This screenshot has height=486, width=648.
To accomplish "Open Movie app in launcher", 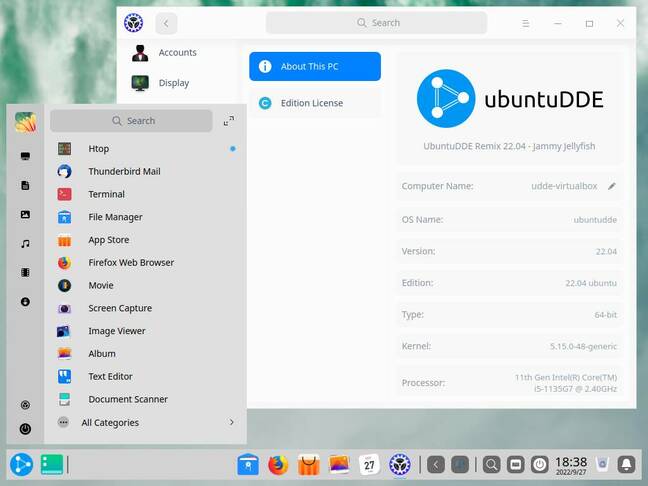I will 144,285.
